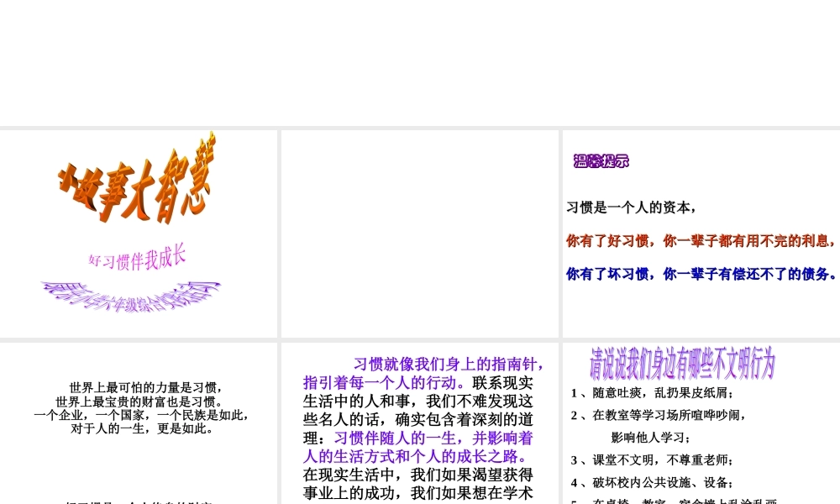Open the slide titled 小故事大智慧
Viewport: 840px width, 504px height.
click(x=139, y=234)
